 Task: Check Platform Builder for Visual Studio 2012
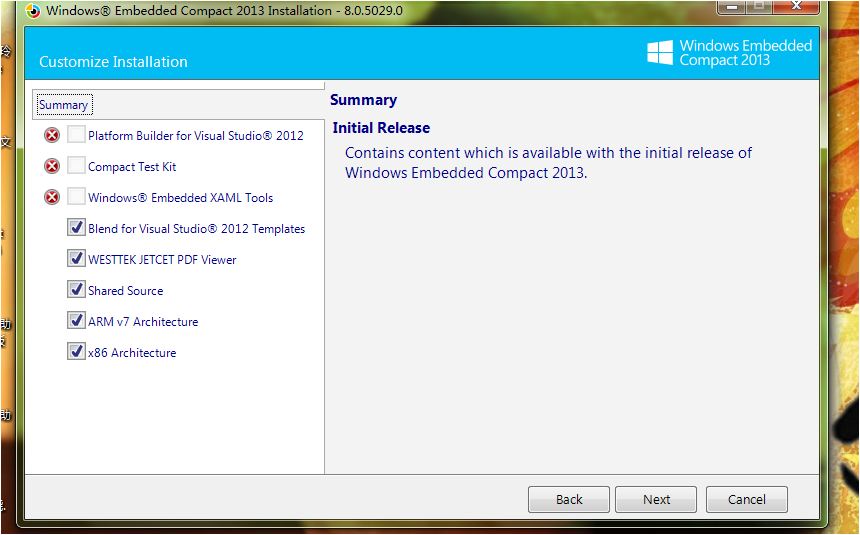pyautogui.click(x=76, y=134)
